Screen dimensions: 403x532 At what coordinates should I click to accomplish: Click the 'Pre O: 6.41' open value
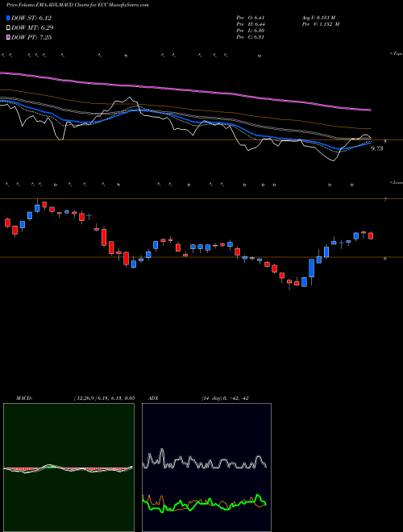tap(251, 18)
